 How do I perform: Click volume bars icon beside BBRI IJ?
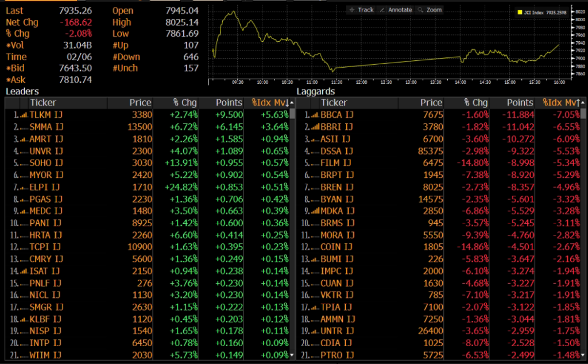[314, 127]
